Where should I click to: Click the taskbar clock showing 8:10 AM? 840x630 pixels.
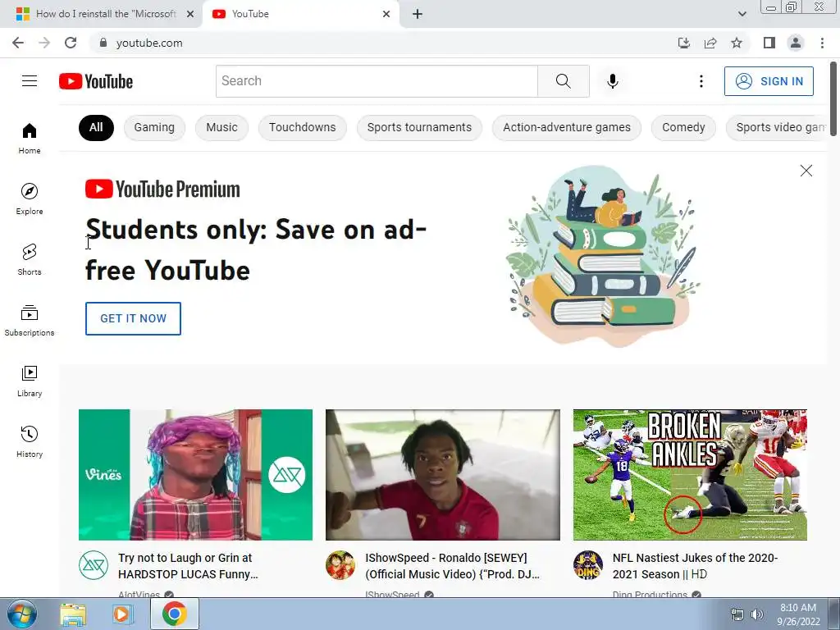(798, 614)
